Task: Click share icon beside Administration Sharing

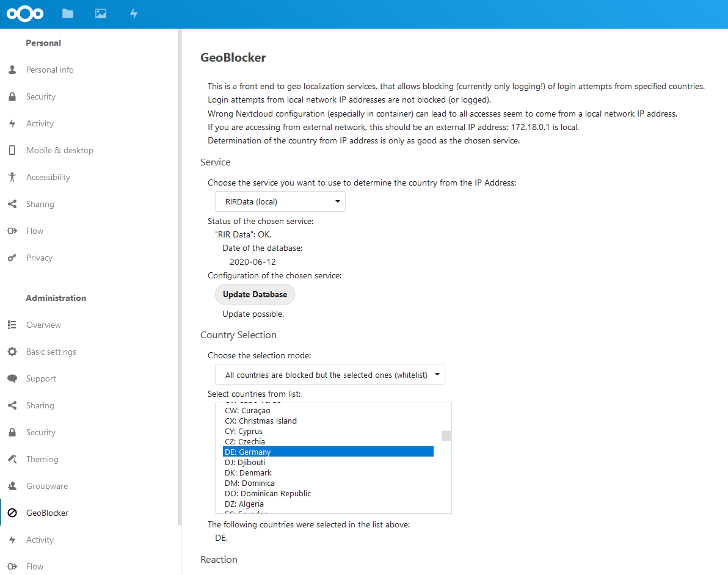Action: click(13, 405)
